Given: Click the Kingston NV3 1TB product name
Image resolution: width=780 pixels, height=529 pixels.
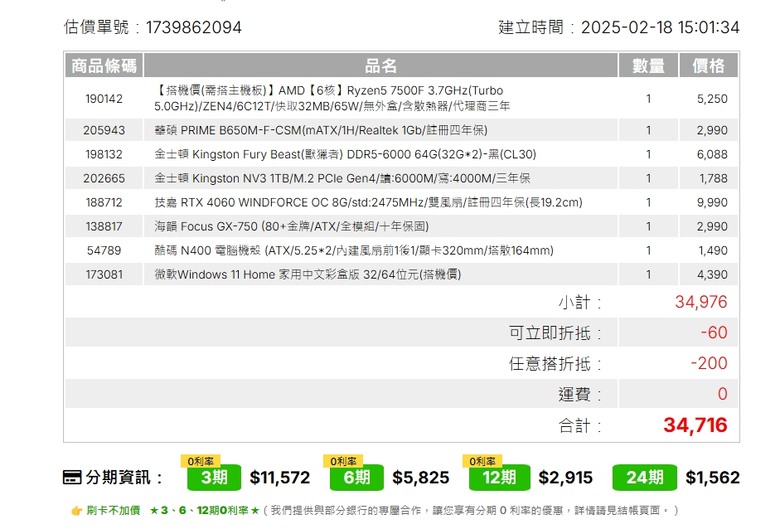Looking at the screenshot, I should coord(342,178).
